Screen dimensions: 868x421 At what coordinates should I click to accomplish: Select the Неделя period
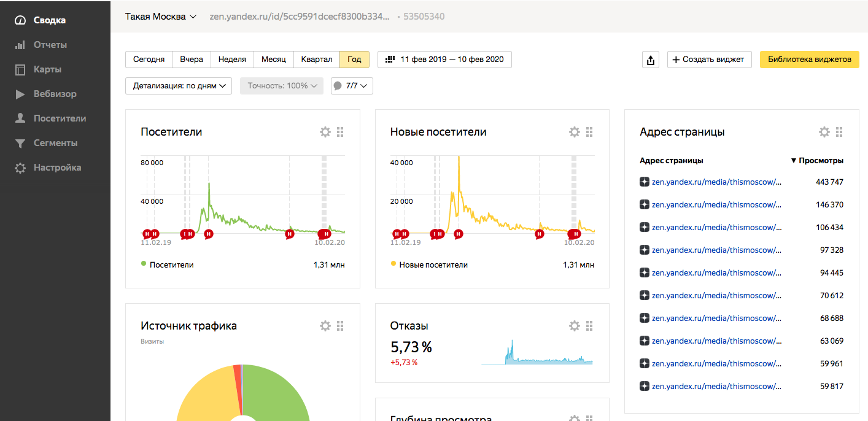coord(232,60)
